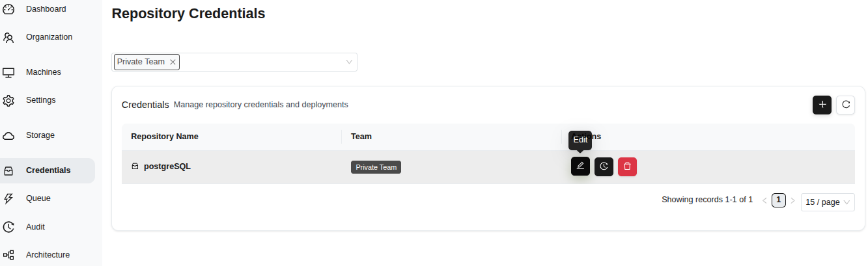The image size is (868, 266).
Task: Click the next page arrow
Action: 792,201
